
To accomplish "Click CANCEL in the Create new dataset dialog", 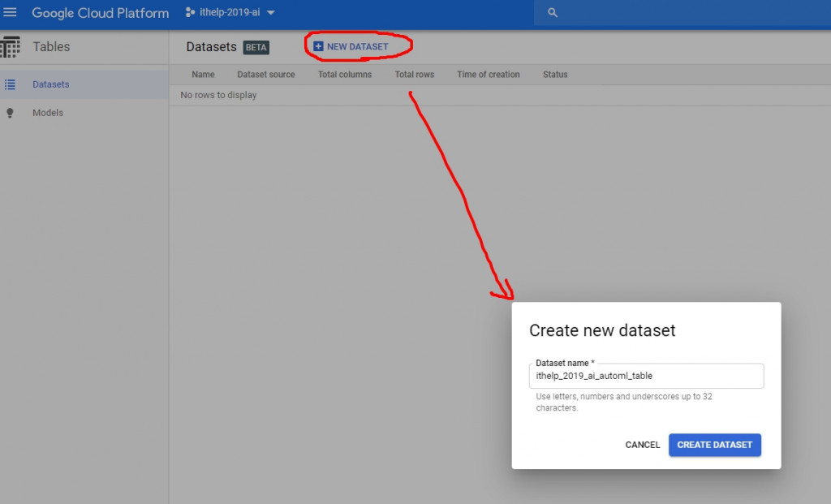I will click(643, 445).
